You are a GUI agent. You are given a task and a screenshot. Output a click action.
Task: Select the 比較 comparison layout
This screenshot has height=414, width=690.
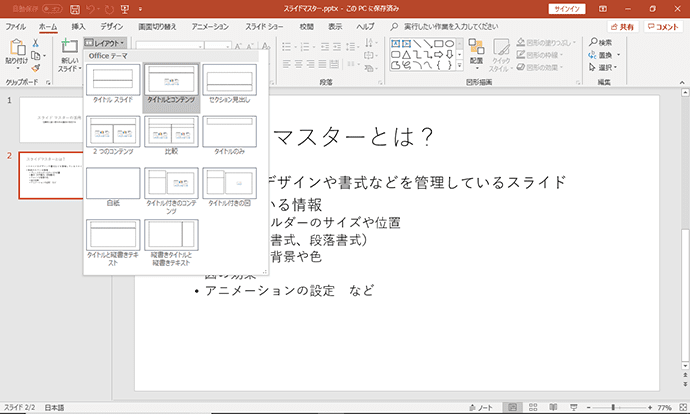coord(172,132)
